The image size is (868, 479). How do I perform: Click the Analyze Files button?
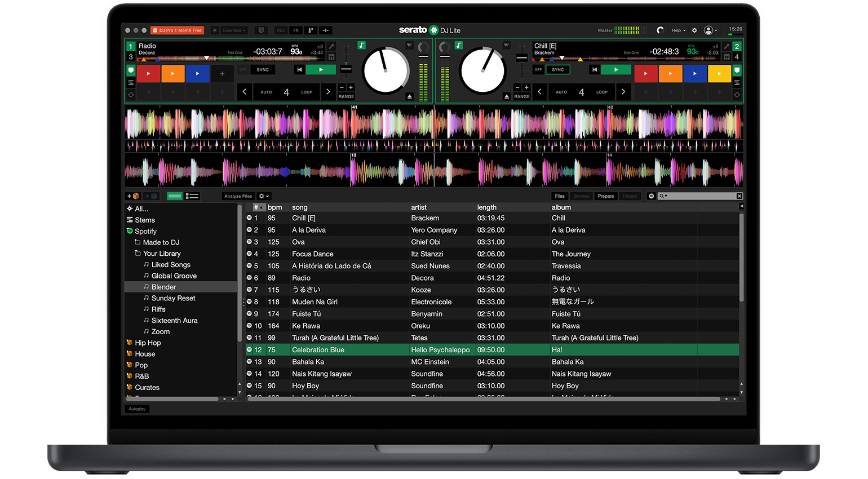(x=238, y=196)
